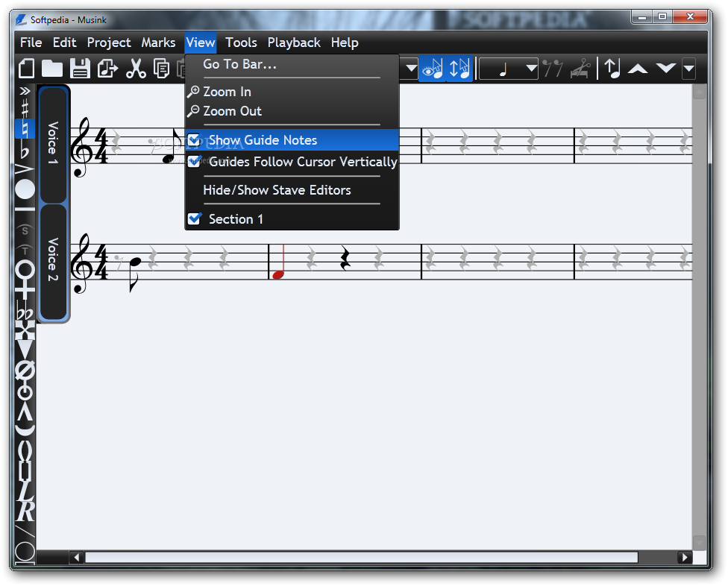Viewport: 728px width, 586px height.
Task: Select the slashed circle articulation tool
Action: (x=25, y=371)
